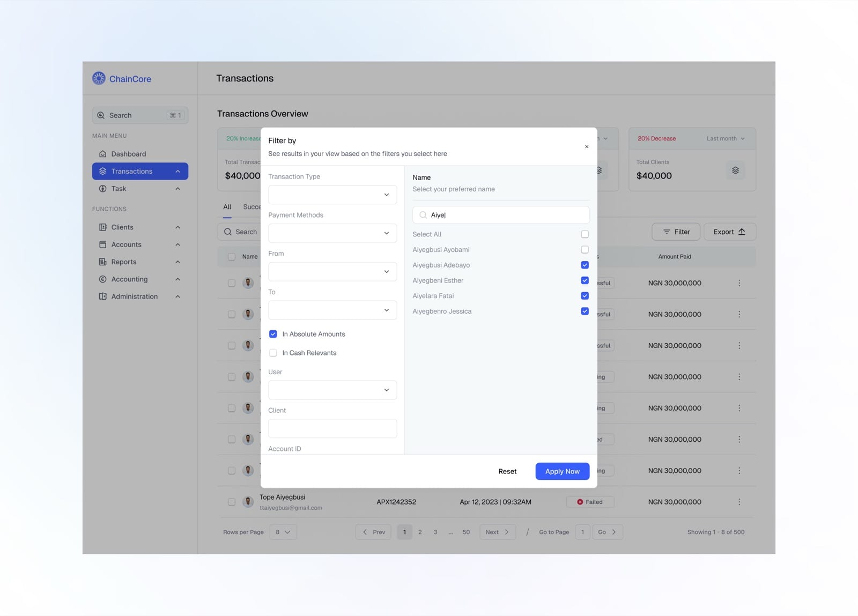Click the Dashboard home icon in sidebar

(102, 154)
